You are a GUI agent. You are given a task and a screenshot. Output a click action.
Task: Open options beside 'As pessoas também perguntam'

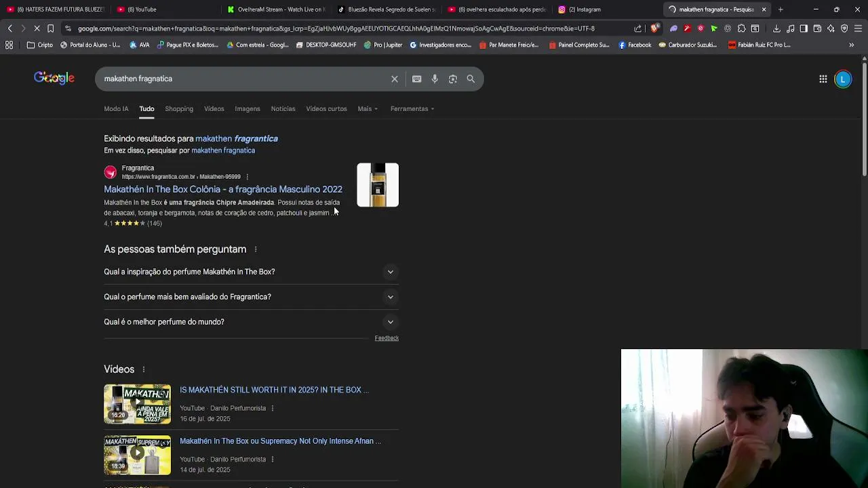pyautogui.click(x=256, y=249)
